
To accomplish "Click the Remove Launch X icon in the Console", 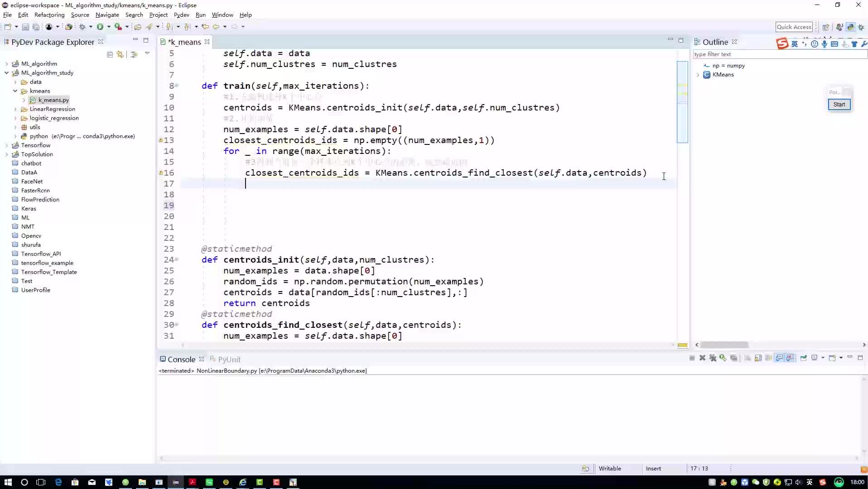I will (x=702, y=358).
